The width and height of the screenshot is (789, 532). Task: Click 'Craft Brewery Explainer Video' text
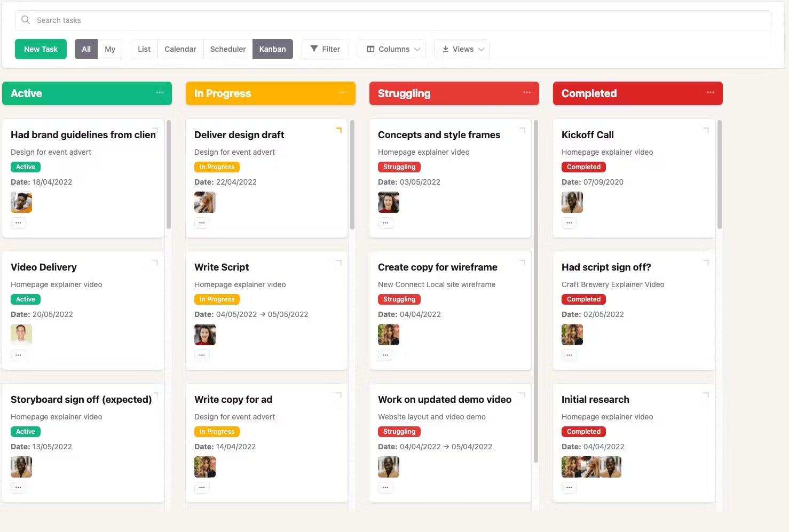point(613,284)
